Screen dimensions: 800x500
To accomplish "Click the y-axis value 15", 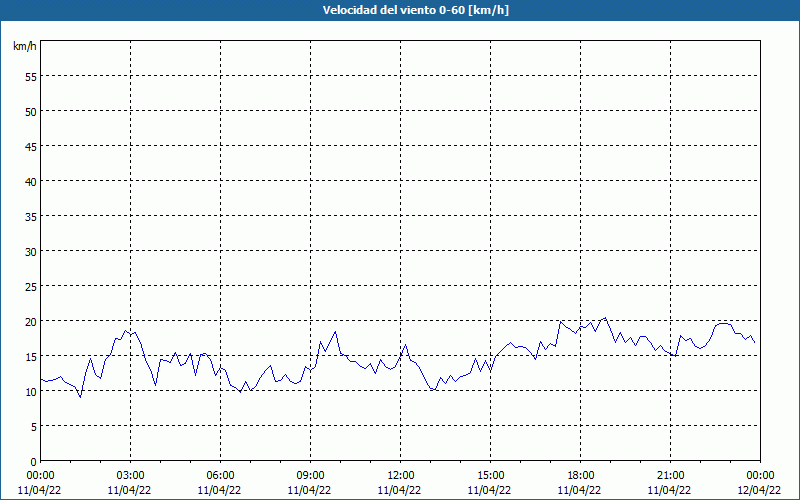I will click(31, 357).
